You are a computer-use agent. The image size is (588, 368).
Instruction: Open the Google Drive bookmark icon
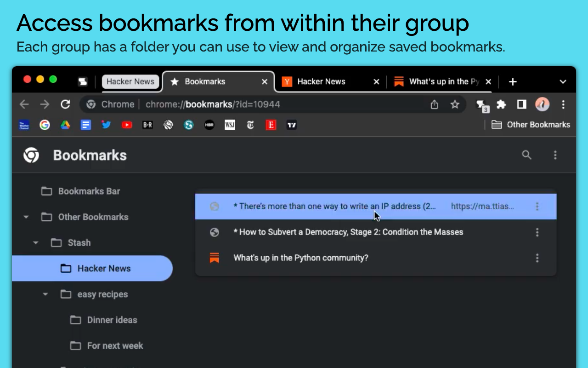[x=65, y=125]
